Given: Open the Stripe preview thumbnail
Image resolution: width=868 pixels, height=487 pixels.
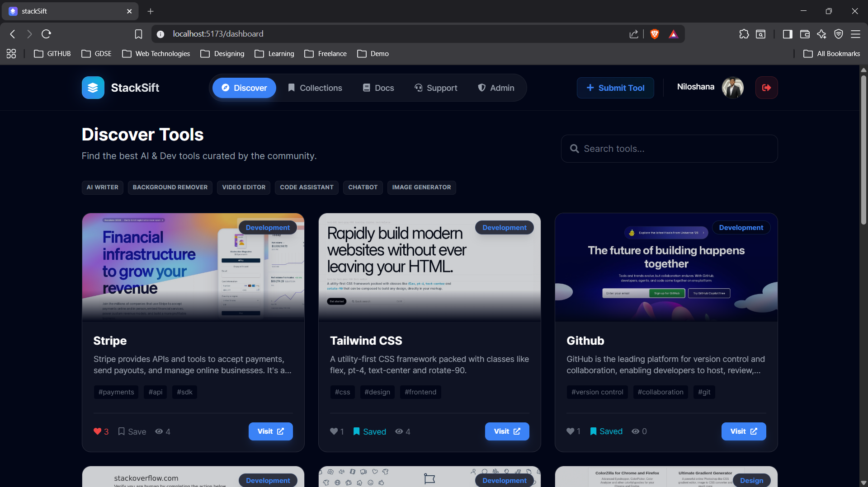Looking at the screenshot, I should [x=193, y=267].
